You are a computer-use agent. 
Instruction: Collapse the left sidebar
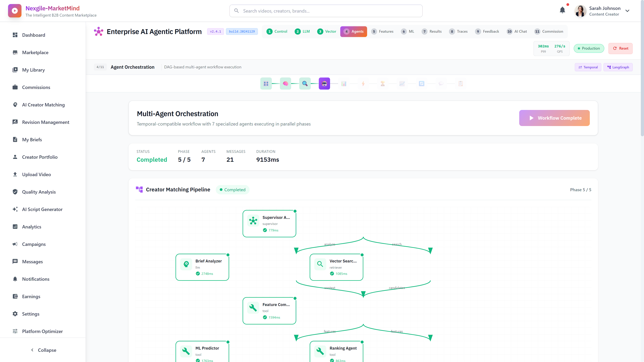click(x=43, y=350)
